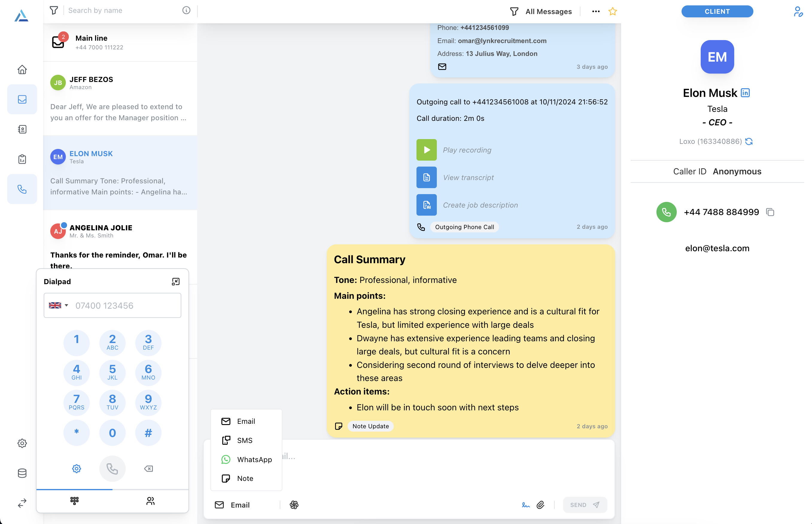Toggle the favorite star icon

[612, 12]
